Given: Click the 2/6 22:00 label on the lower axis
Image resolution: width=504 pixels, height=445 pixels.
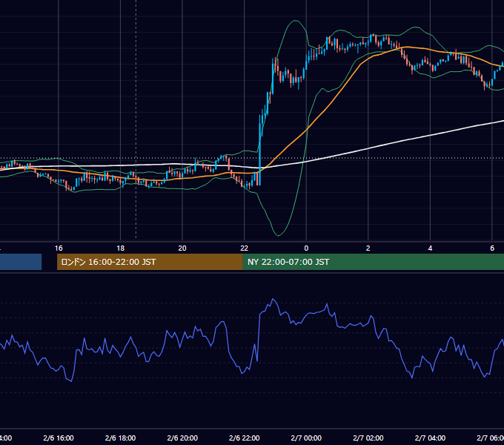Looking at the screenshot, I should tap(245, 438).
